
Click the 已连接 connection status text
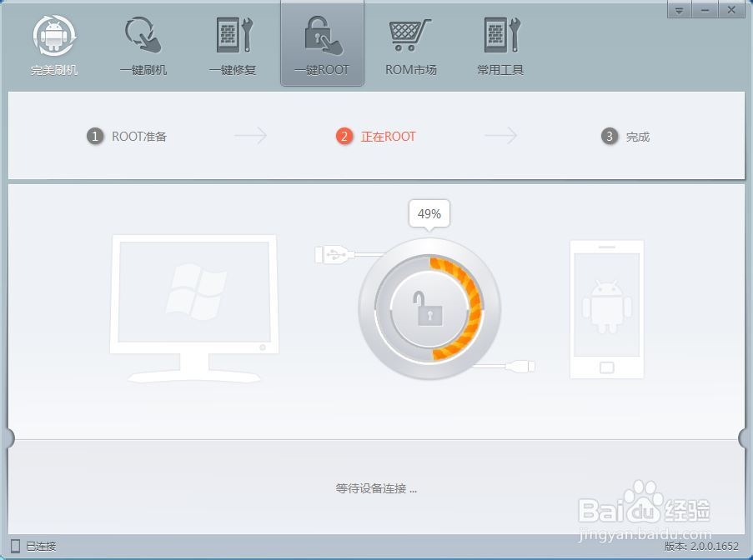click(39, 546)
